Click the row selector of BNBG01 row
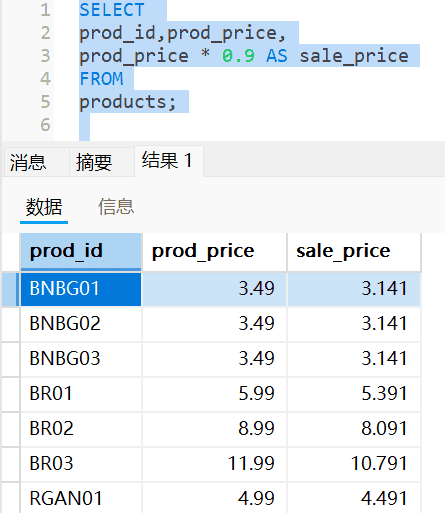The image size is (445, 513). tap(11, 289)
